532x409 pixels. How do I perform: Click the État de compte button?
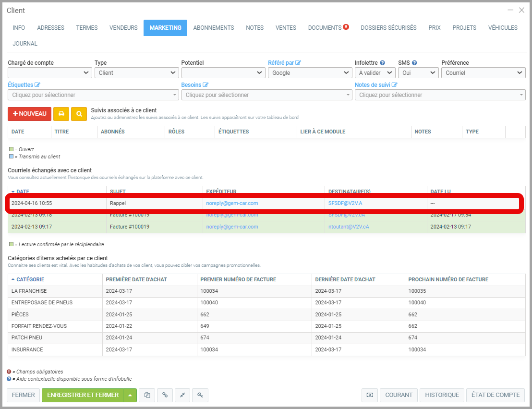(495, 395)
